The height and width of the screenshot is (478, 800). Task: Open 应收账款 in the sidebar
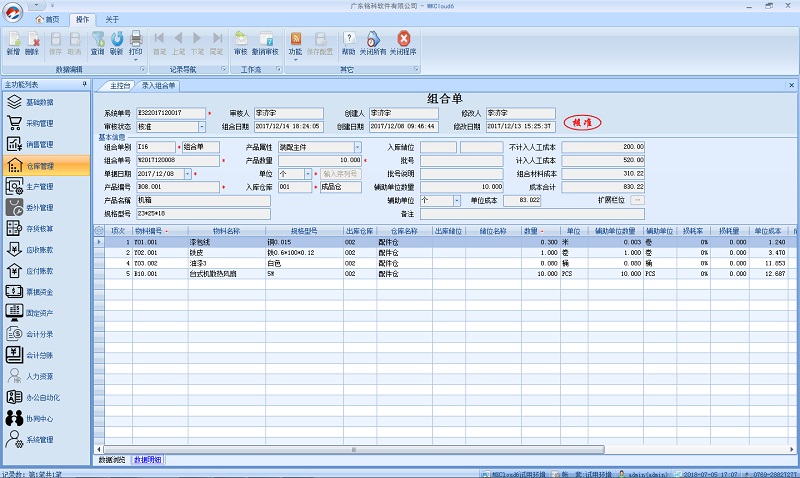[x=46, y=250]
